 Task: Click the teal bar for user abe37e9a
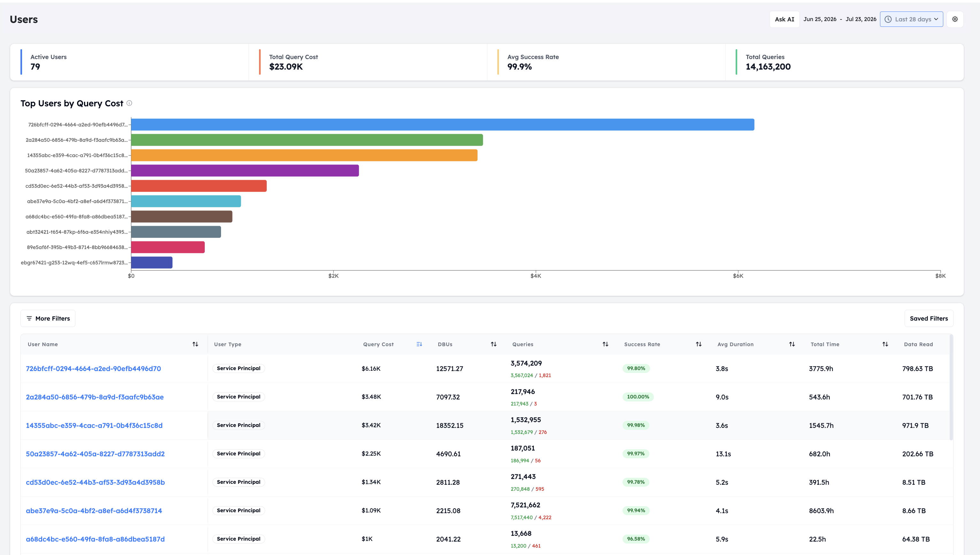[x=186, y=201]
